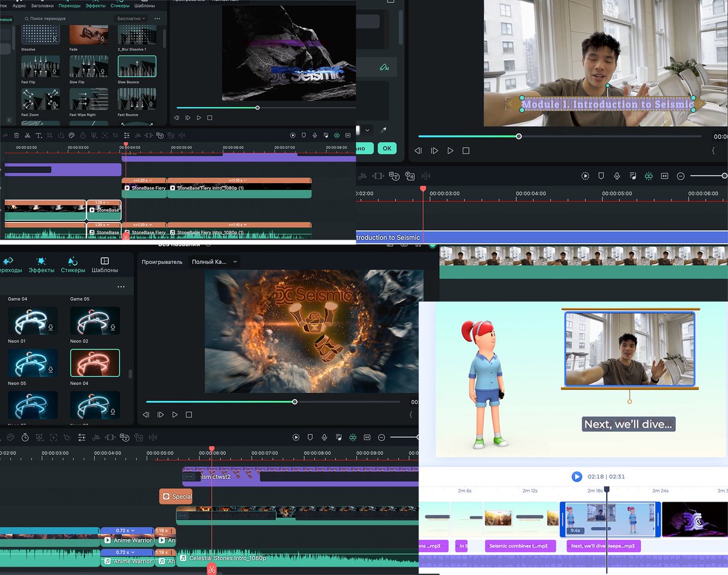Collapse the side panel with the left chevron
This screenshot has height=575, width=728.
pos(9,120)
